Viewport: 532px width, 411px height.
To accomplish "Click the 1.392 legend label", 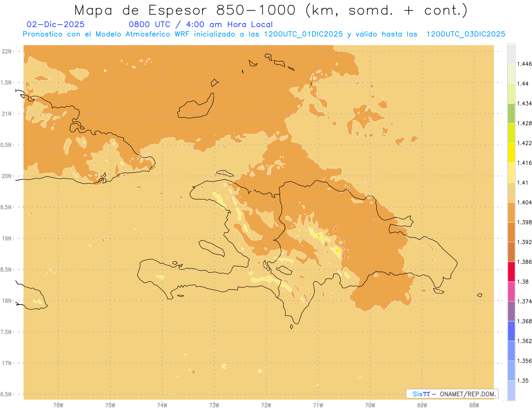I will point(524,242).
